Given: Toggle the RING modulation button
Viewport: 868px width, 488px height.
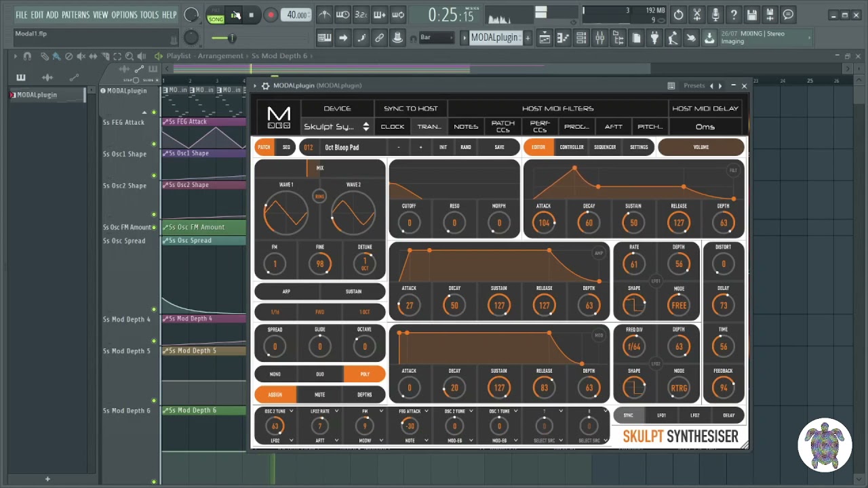Looking at the screenshot, I should point(319,197).
